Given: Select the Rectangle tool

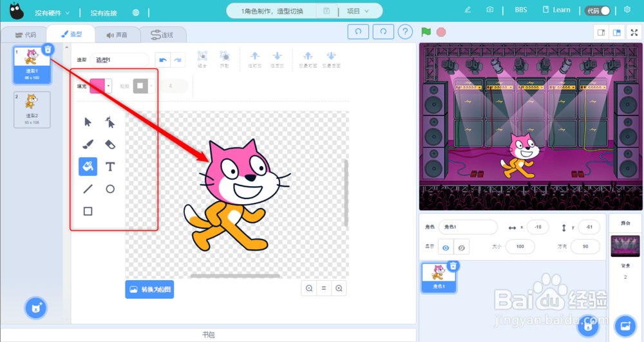Looking at the screenshot, I should pyautogui.click(x=88, y=211).
